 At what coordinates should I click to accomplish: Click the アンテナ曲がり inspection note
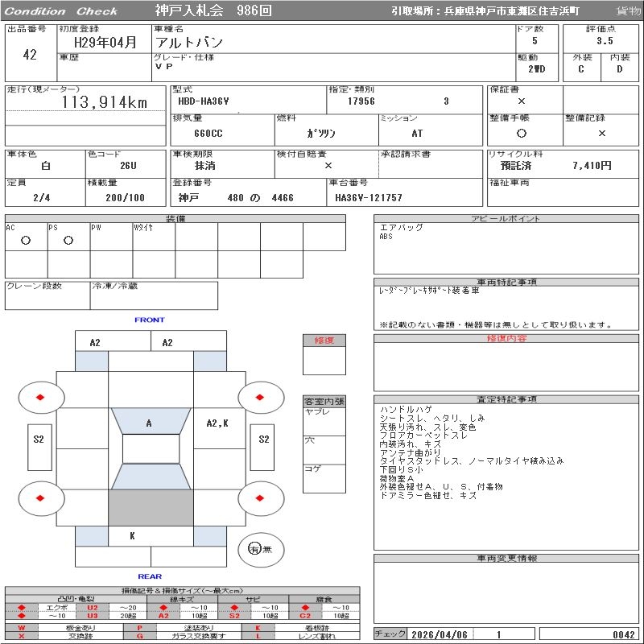pyautogui.click(x=410, y=452)
